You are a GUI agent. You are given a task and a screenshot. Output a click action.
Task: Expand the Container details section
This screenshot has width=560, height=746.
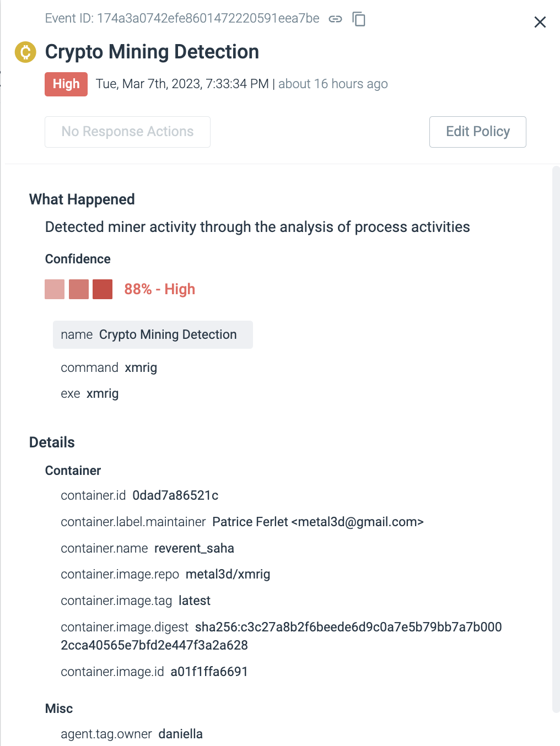72,471
